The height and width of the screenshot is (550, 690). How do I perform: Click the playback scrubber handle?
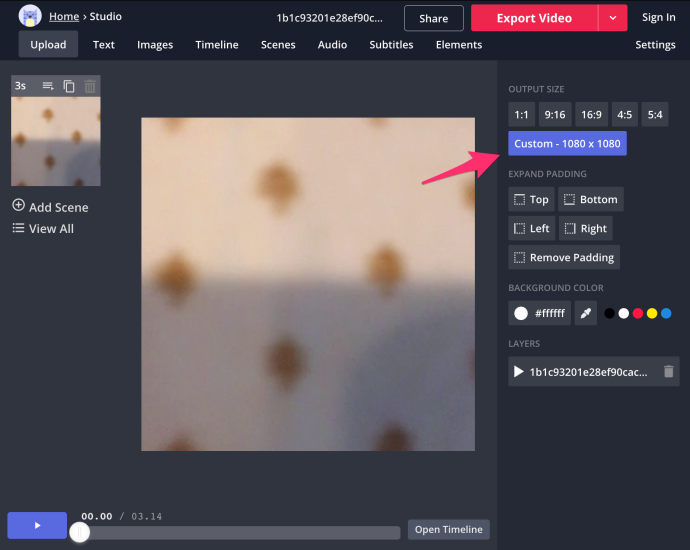click(80, 532)
